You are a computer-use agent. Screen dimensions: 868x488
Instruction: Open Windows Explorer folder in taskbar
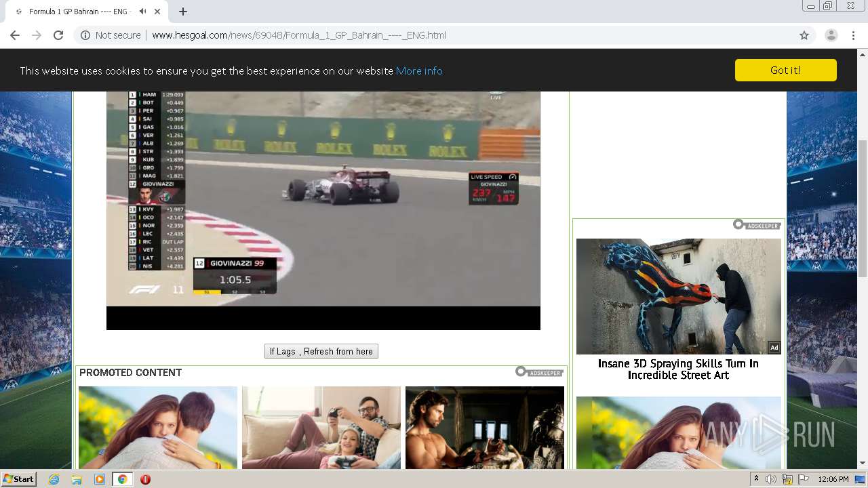[x=77, y=479]
